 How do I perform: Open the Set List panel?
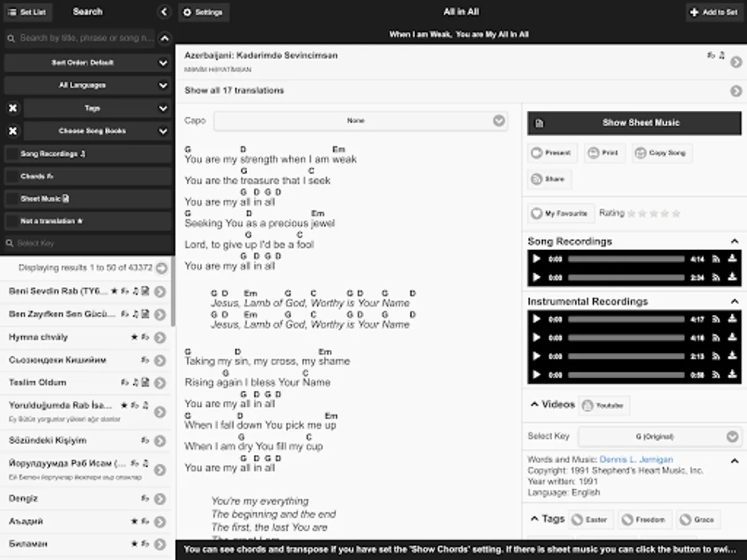(28, 12)
